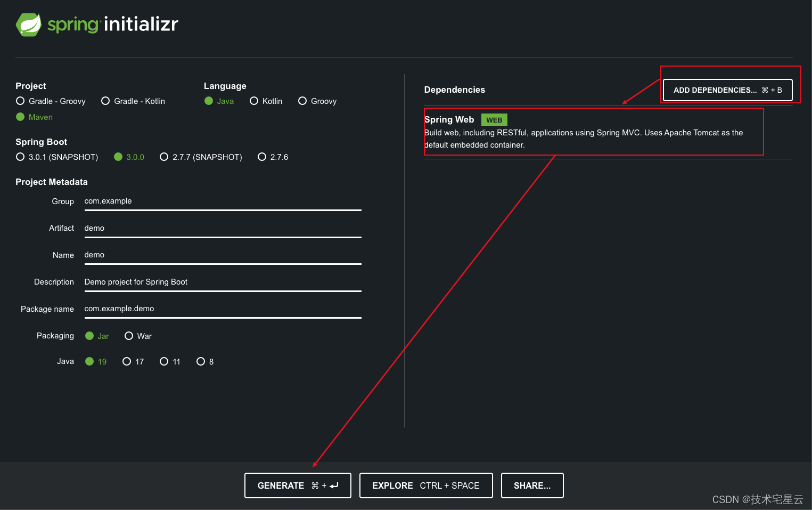Set Java version to 11
The height and width of the screenshot is (510, 812).
point(170,362)
